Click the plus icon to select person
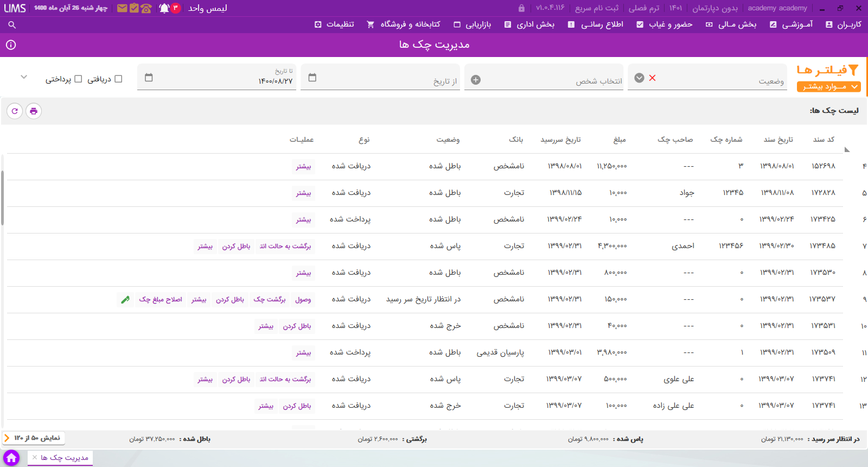Screen dimensions: 868x467 476,80
